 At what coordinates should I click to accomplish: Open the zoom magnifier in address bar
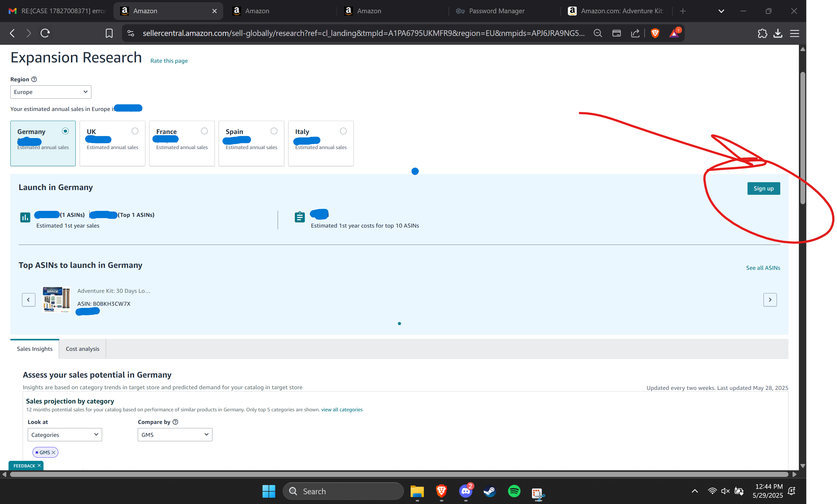(x=597, y=33)
